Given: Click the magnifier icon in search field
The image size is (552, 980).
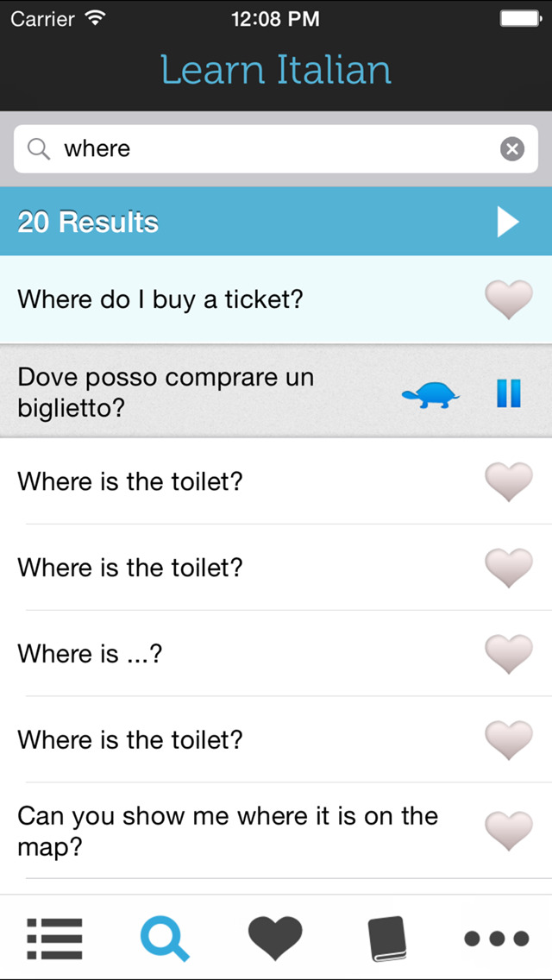Looking at the screenshot, I should [39, 149].
